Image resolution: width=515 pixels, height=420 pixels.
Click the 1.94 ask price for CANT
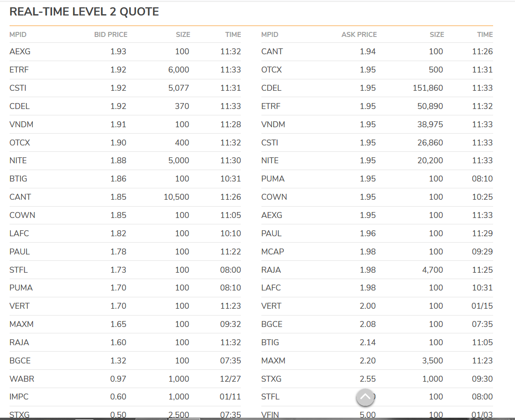368,52
